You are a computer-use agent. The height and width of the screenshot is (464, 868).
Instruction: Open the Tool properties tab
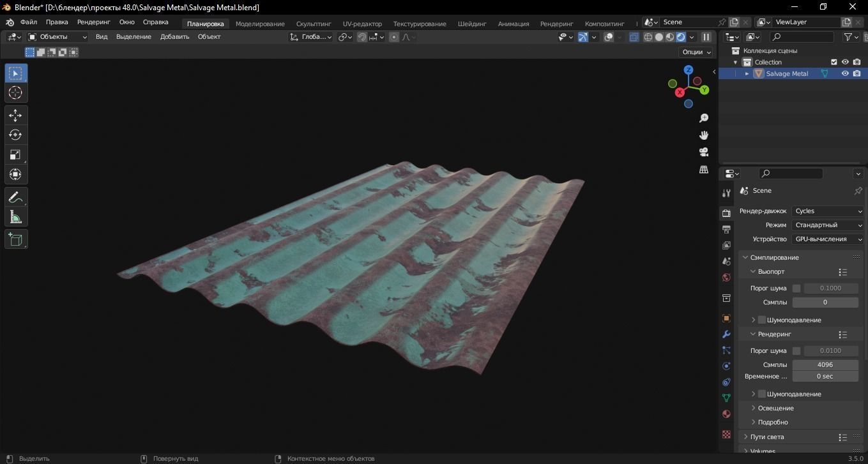pos(726,193)
